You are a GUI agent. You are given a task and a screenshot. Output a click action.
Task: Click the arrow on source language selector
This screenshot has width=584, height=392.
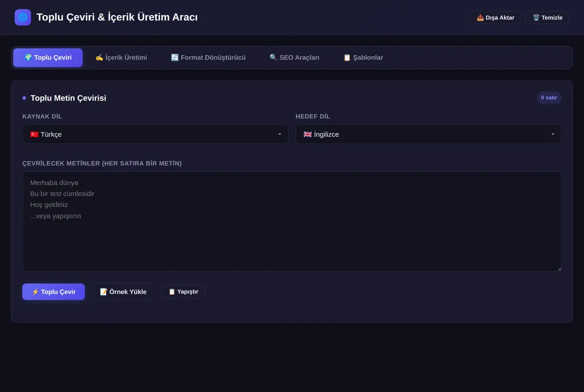[280, 134]
